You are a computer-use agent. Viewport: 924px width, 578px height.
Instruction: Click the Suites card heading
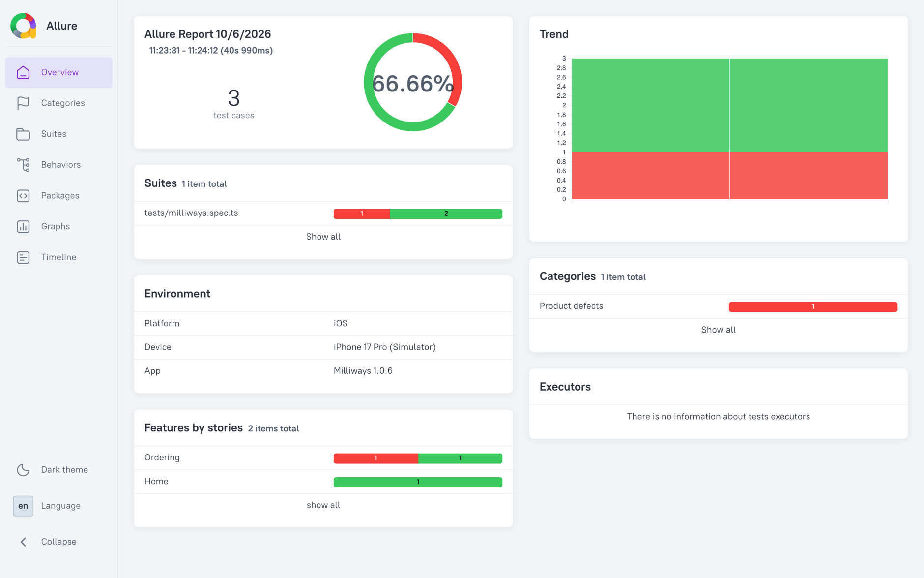tap(160, 183)
